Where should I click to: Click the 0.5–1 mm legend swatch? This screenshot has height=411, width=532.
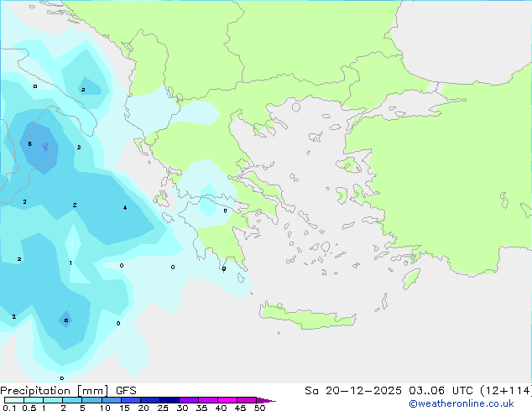[x=34, y=400]
